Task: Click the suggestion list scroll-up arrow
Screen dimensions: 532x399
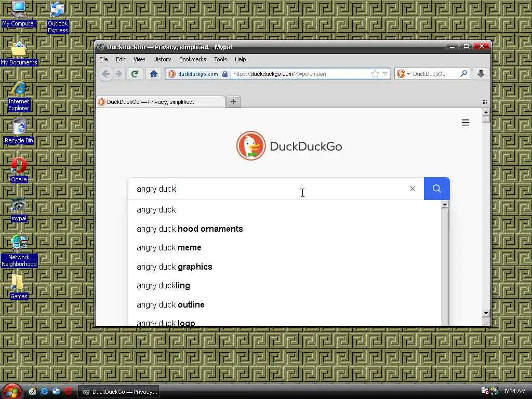Action: tap(445, 204)
